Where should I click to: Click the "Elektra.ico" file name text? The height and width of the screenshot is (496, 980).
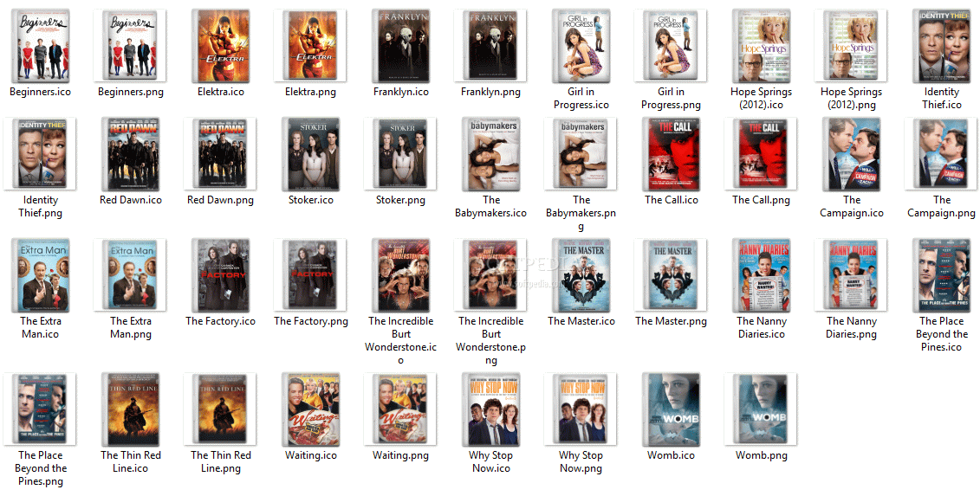point(221,92)
